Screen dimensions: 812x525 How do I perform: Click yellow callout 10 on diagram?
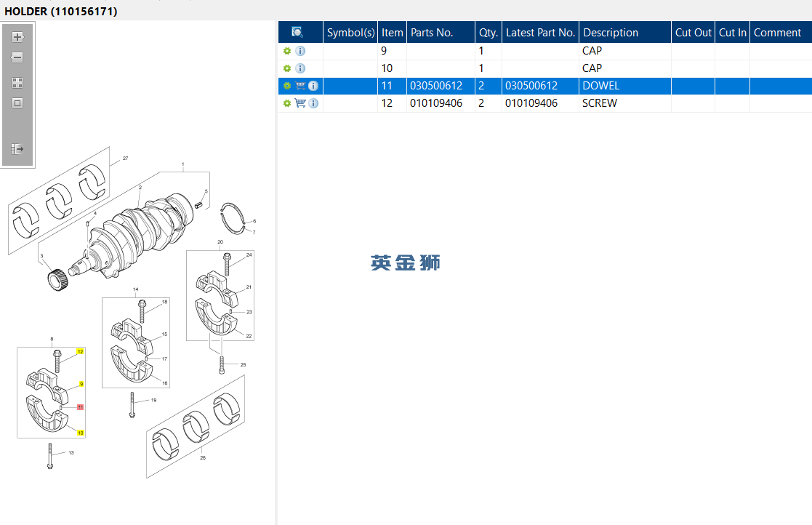tap(80, 433)
